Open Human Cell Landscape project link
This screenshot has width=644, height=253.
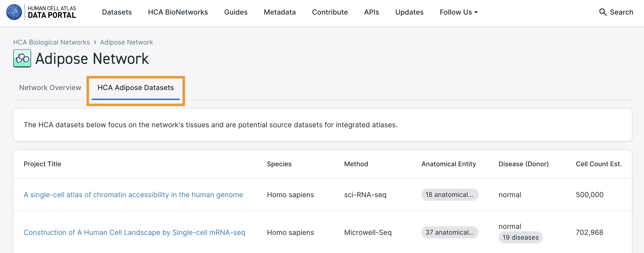134,232
